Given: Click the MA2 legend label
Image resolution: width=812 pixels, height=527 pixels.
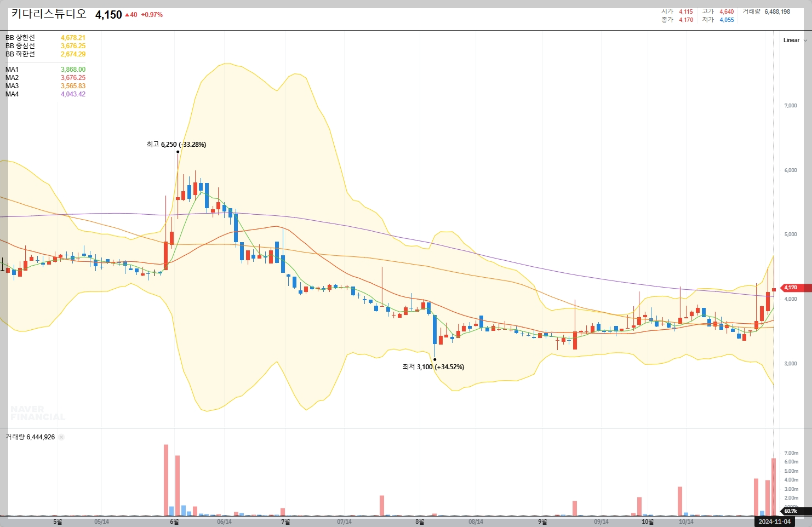Looking at the screenshot, I should click(12, 78).
